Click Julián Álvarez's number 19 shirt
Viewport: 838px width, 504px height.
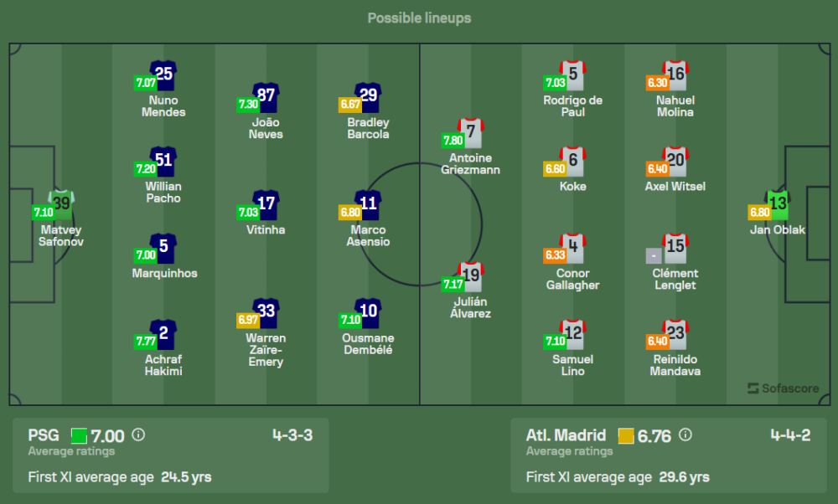(x=471, y=277)
